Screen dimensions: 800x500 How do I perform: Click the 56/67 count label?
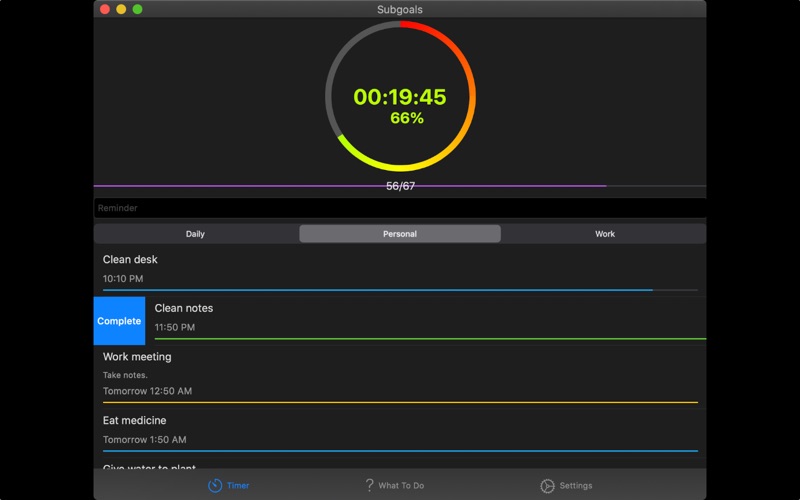pyautogui.click(x=401, y=186)
